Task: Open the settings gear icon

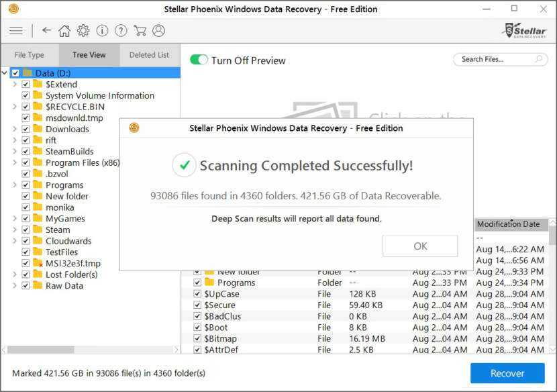Action: [83, 31]
